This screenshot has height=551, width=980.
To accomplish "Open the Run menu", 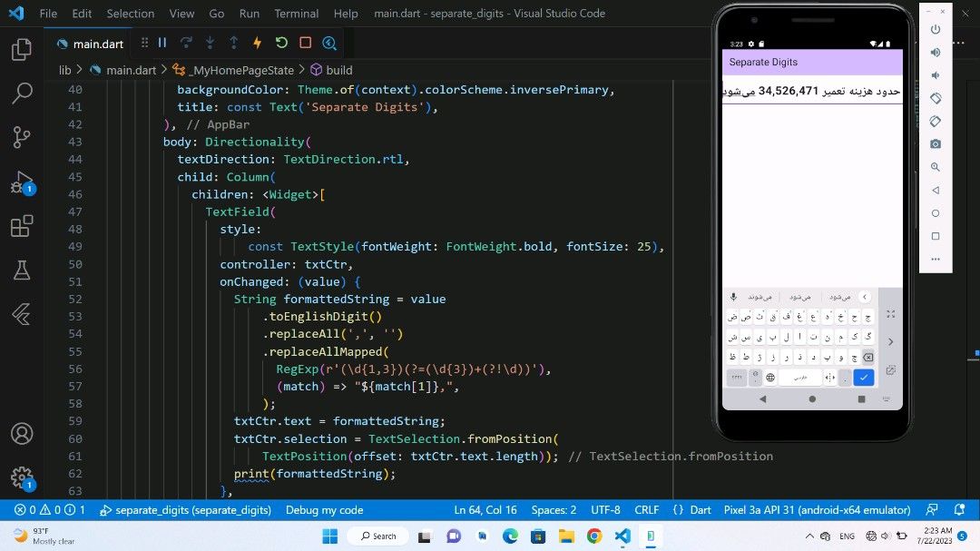I will [249, 13].
